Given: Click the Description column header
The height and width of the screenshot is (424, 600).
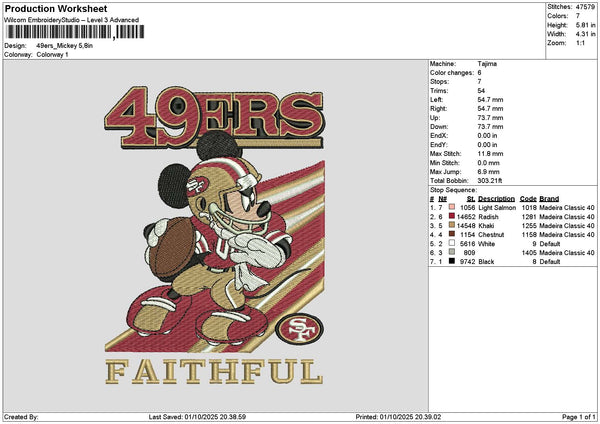Looking at the screenshot, I should click(496, 199).
